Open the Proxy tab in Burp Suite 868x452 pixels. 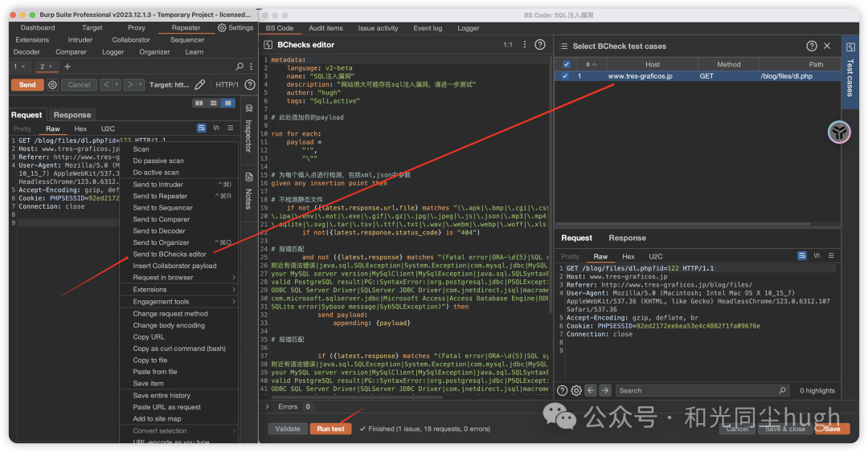point(136,27)
